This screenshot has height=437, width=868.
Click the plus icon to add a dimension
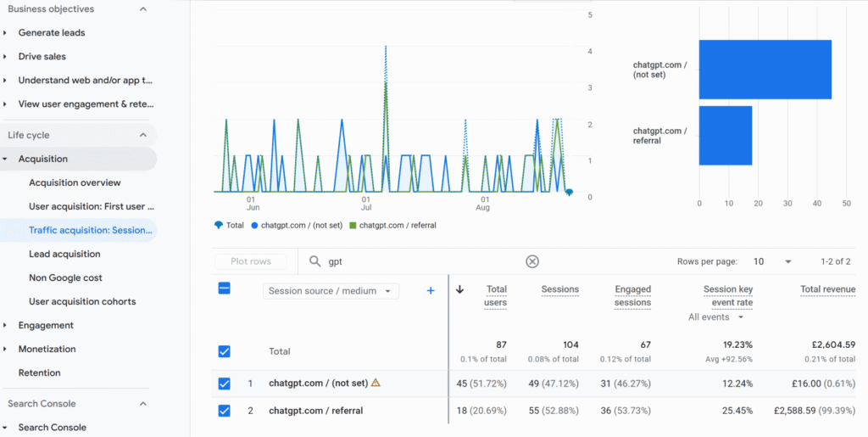(x=430, y=290)
